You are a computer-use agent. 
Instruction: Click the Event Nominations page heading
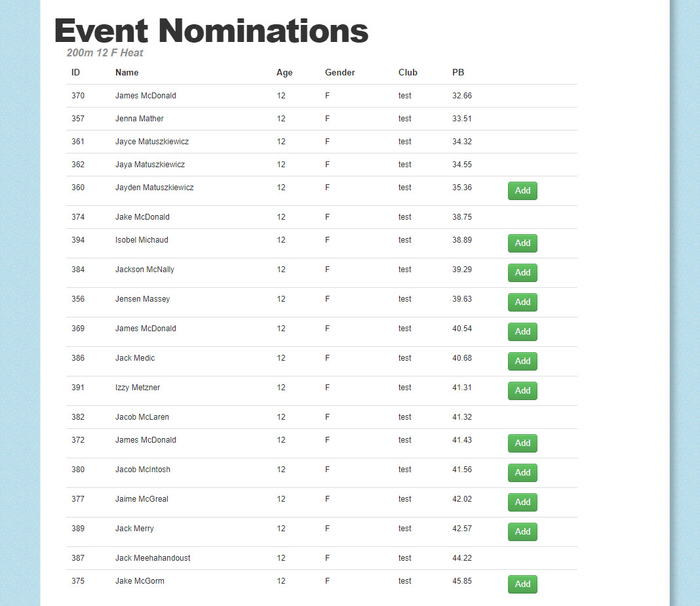click(x=211, y=31)
